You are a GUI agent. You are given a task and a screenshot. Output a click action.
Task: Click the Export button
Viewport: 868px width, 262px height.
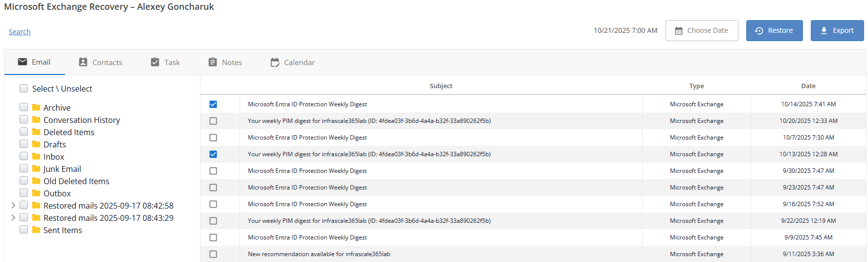(837, 30)
